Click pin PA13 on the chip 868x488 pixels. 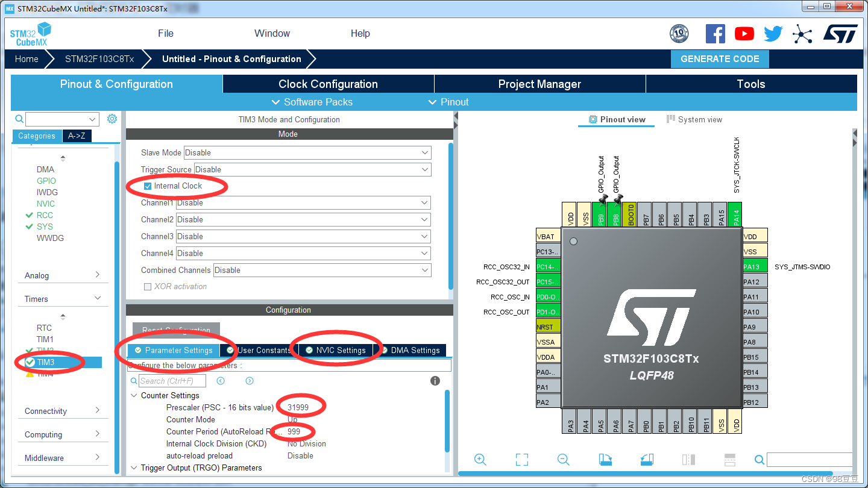pyautogui.click(x=754, y=267)
